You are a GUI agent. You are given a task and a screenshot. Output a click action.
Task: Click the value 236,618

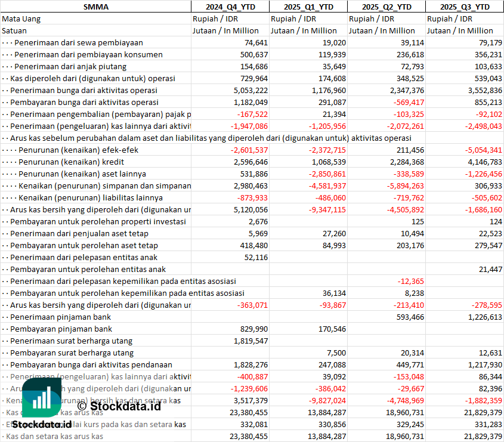coord(410,55)
